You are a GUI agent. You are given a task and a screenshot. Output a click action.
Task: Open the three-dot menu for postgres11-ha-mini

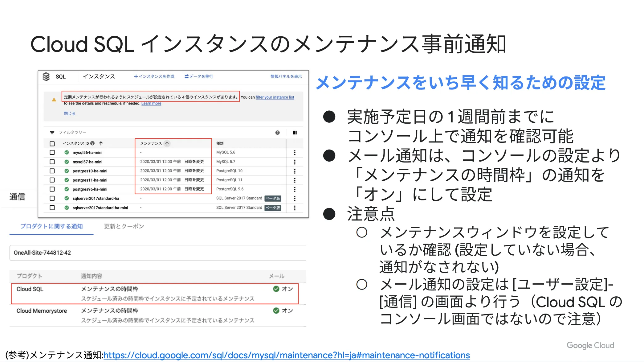click(x=295, y=180)
